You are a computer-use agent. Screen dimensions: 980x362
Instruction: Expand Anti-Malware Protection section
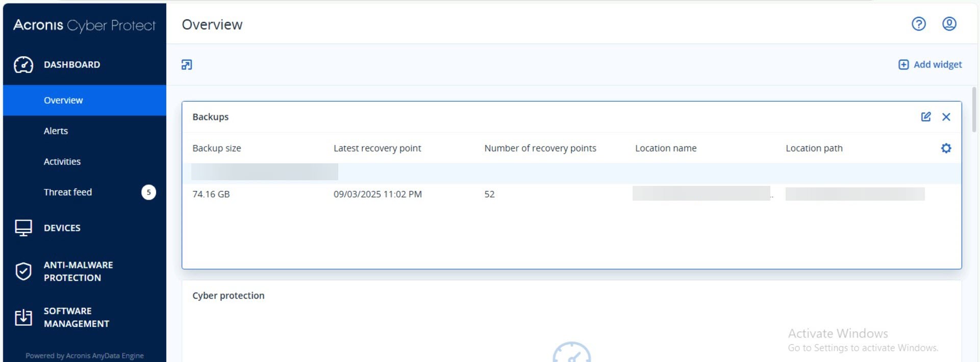(x=78, y=271)
